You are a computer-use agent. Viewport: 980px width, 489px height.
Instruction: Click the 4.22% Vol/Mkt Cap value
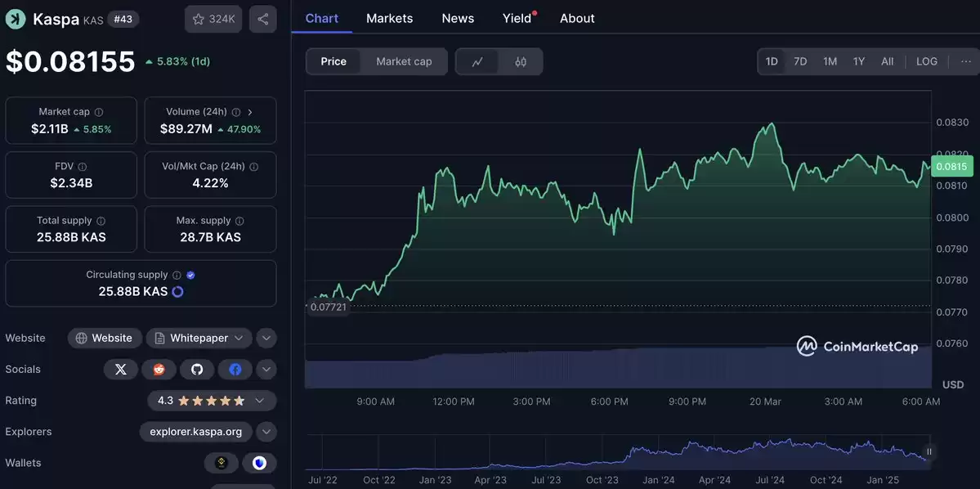[x=210, y=183]
